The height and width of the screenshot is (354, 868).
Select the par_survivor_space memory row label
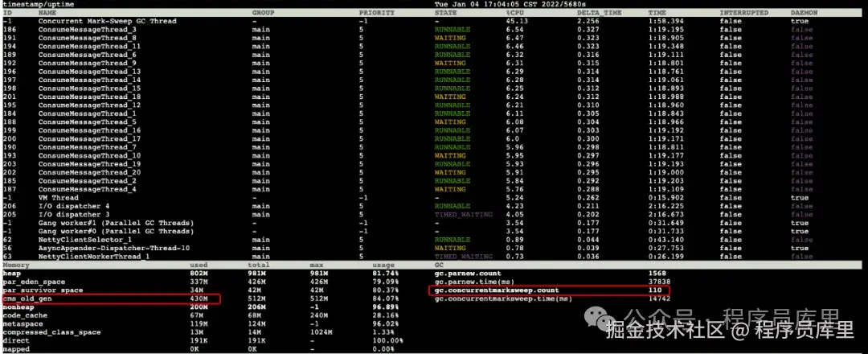pyautogui.click(x=43, y=290)
